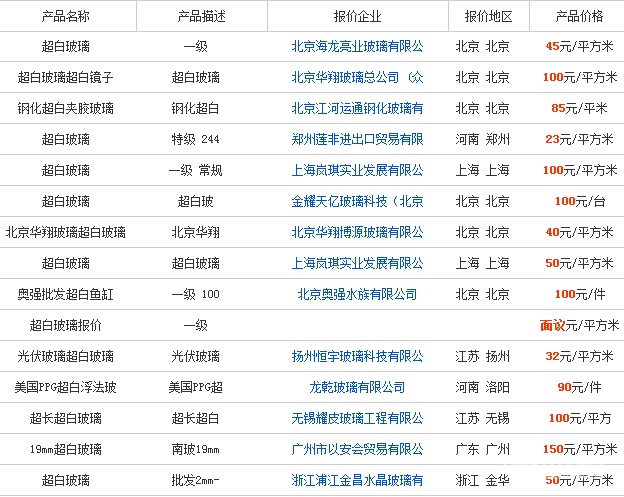This screenshot has height=497, width=624.
Task: Click the 金耀天亿玻璃科技 company link
Action: [x=357, y=201]
